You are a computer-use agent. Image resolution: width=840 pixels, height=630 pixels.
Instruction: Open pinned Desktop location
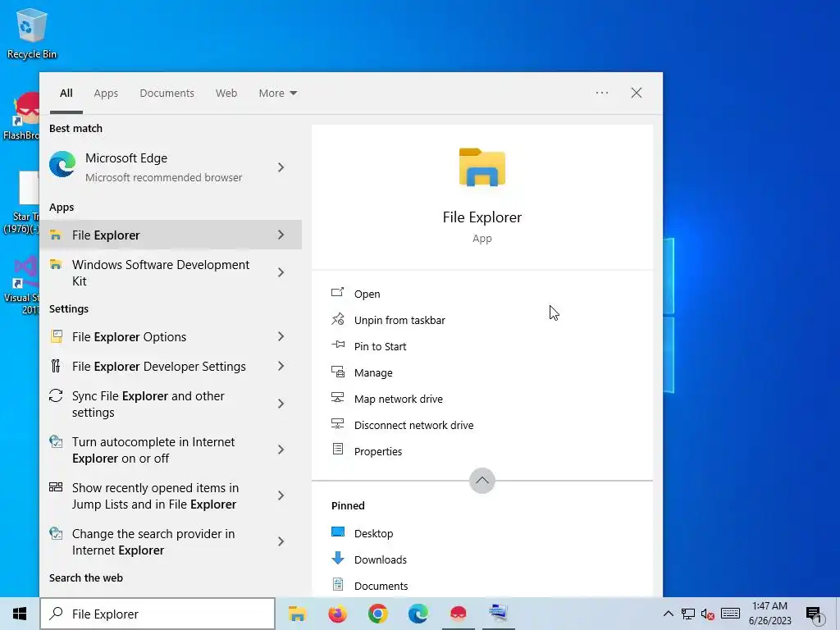pyautogui.click(x=362, y=533)
